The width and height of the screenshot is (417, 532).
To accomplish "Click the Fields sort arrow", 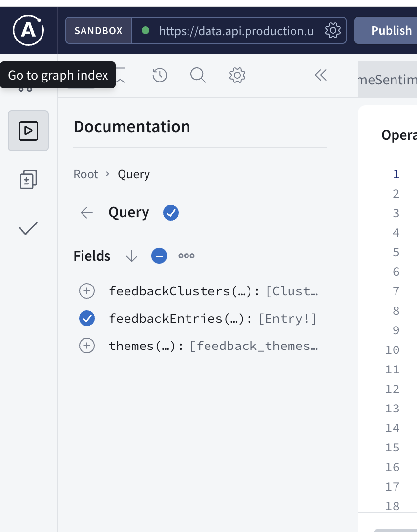I will [x=131, y=255].
